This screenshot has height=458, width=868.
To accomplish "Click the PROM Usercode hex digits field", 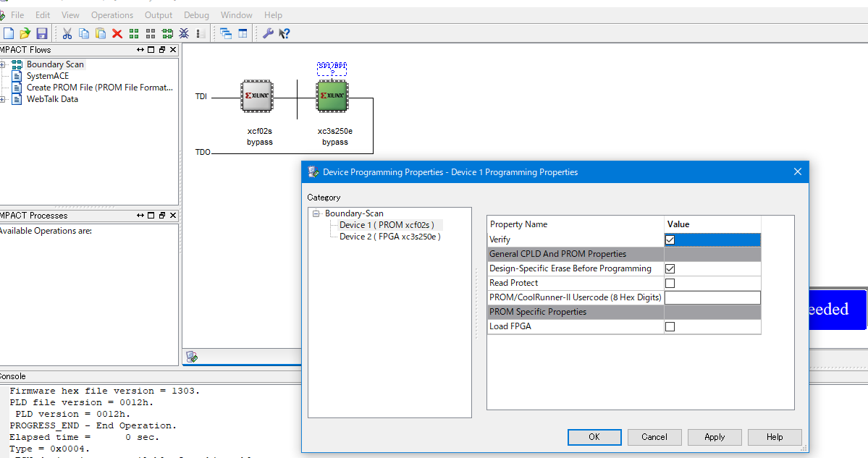I will point(712,297).
